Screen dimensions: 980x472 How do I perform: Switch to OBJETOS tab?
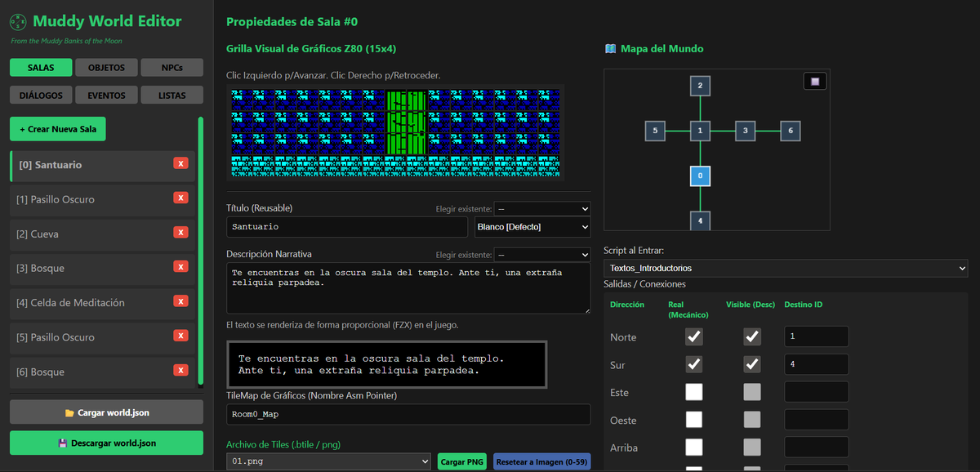coord(106,68)
